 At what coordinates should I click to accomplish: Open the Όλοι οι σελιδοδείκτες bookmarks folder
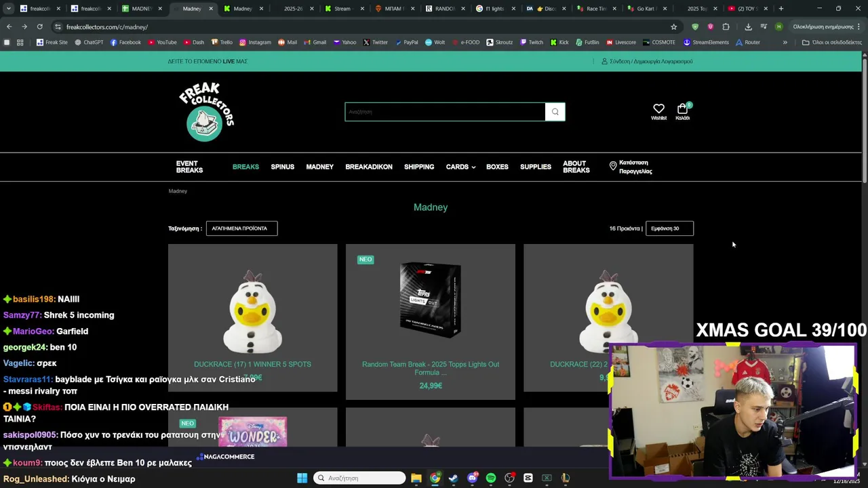click(831, 42)
